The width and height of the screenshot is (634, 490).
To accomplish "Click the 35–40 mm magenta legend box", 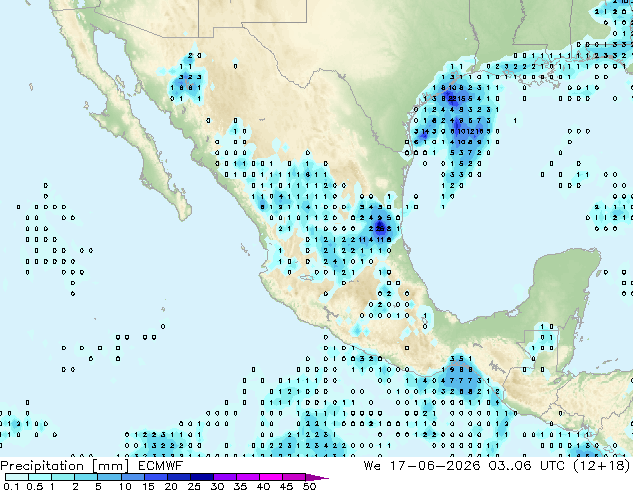I will tap(248, 477).
